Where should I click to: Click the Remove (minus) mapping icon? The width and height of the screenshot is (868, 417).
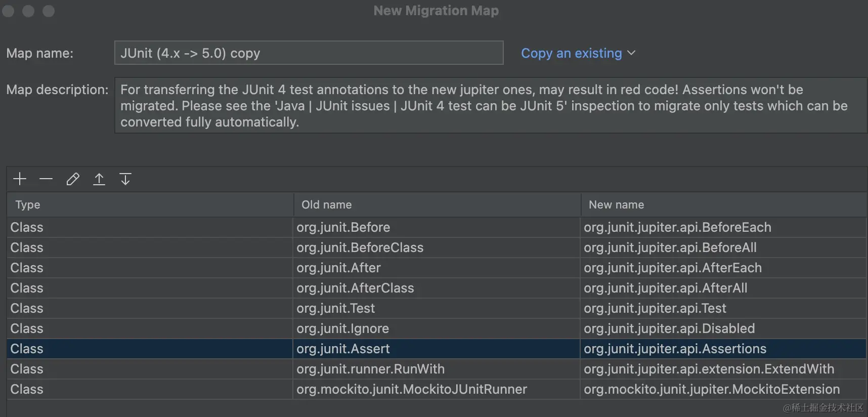tap(46, 179)
